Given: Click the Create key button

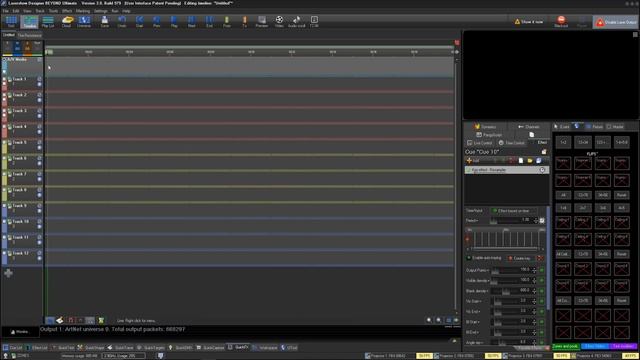Looking at the screenshot, I should [x=519, y=258].
